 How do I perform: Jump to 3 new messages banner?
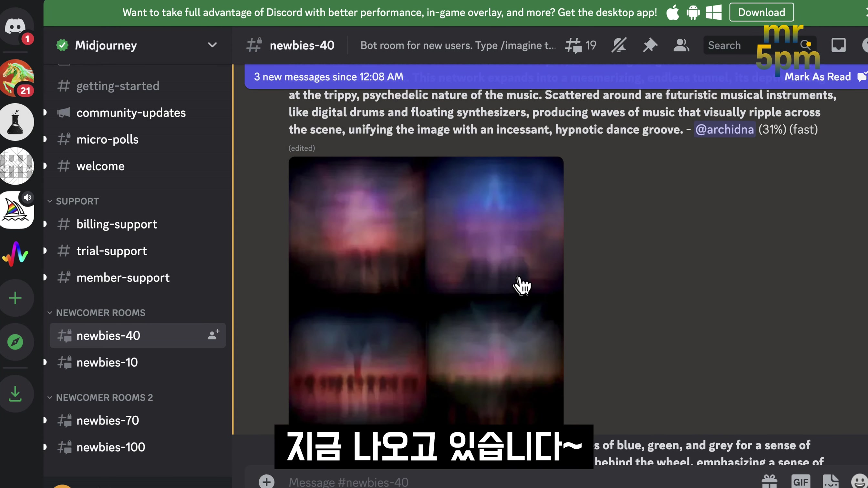[328, 77]
